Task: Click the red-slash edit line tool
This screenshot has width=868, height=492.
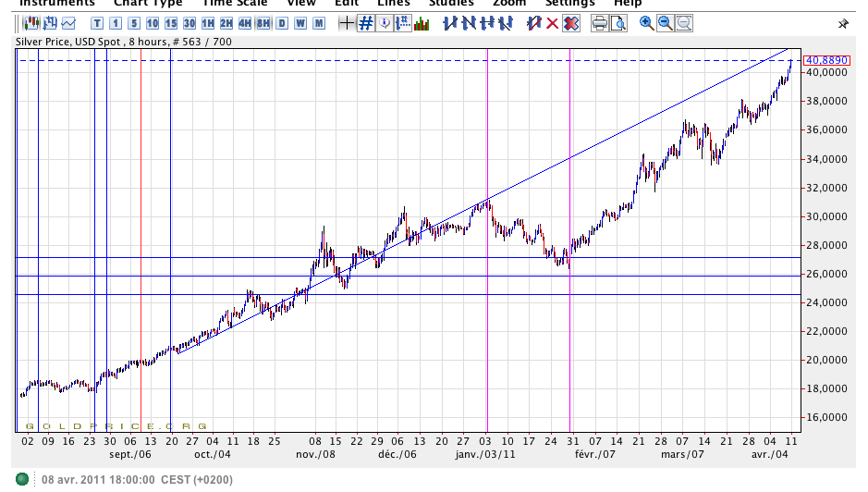Action: point(533,23)
